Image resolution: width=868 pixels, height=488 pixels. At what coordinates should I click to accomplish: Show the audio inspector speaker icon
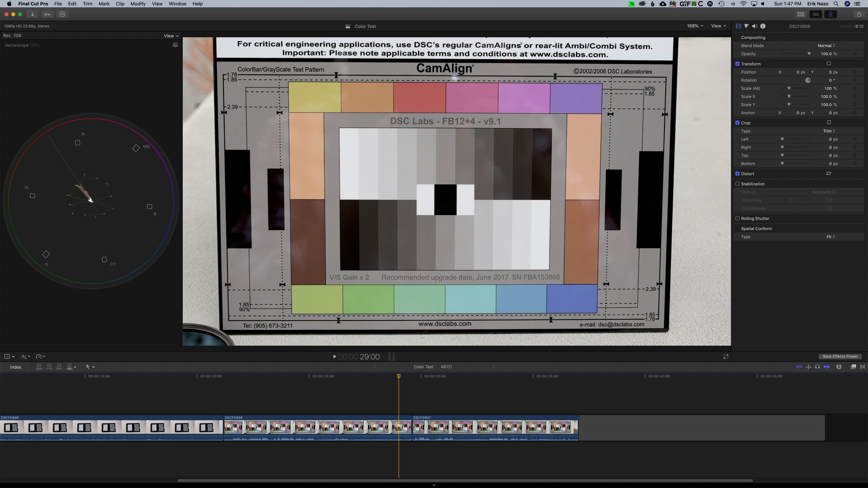tap(754, 26)
